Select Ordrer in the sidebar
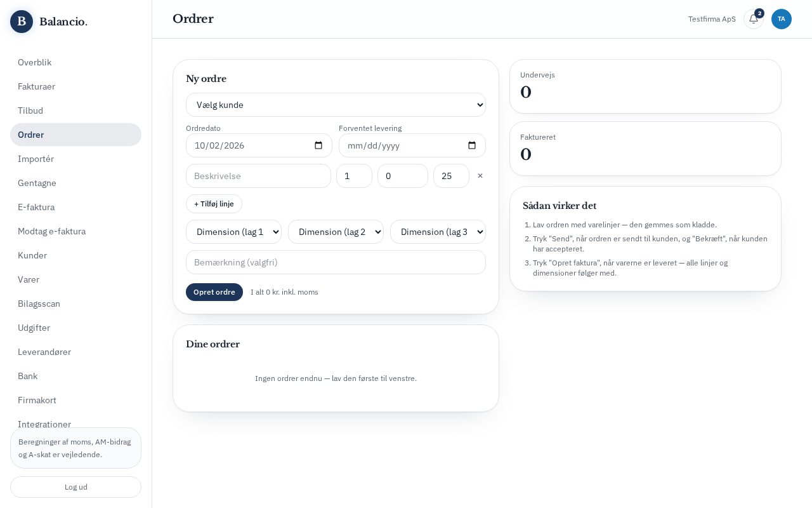 coord(75,135)
